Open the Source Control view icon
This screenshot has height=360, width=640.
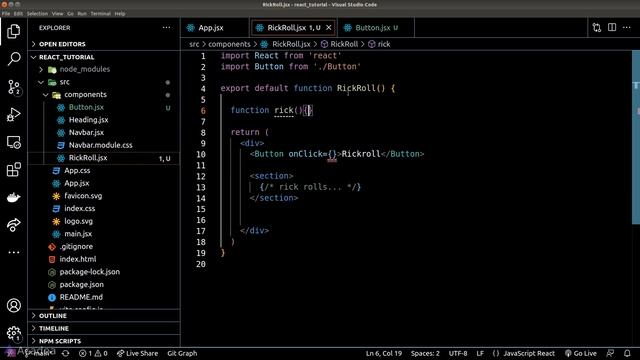(x=13, y=87)
